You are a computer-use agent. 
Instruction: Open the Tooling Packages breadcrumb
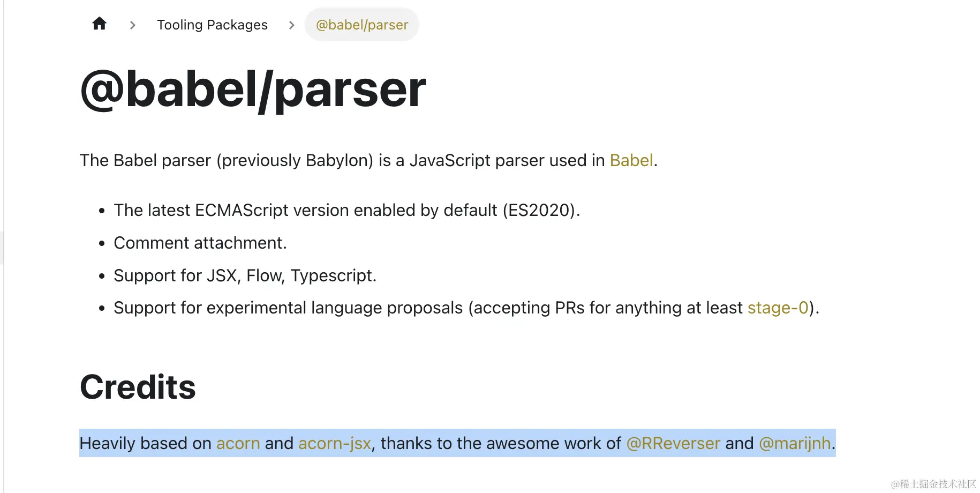(x=212, y=25)
